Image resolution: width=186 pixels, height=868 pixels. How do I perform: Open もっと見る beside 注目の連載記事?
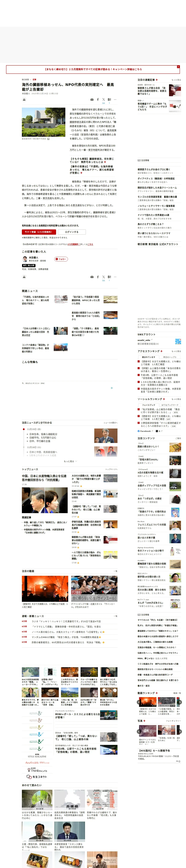(x=176, y=80)
